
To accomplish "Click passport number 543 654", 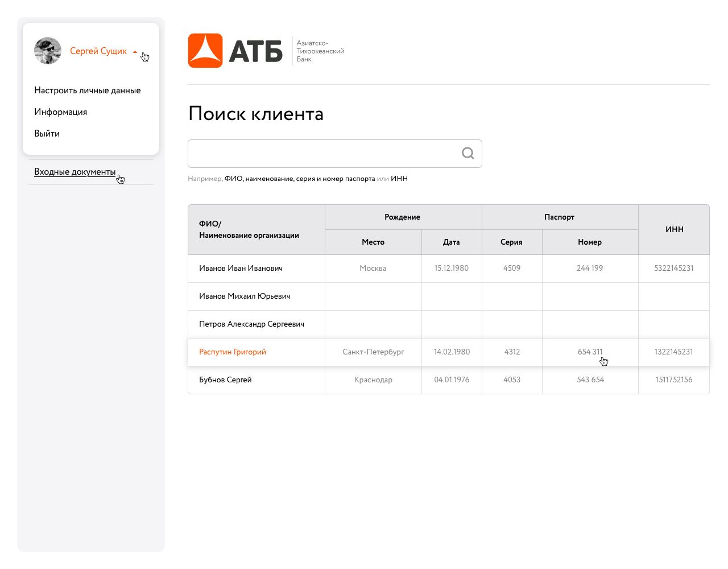I will 590,380.
